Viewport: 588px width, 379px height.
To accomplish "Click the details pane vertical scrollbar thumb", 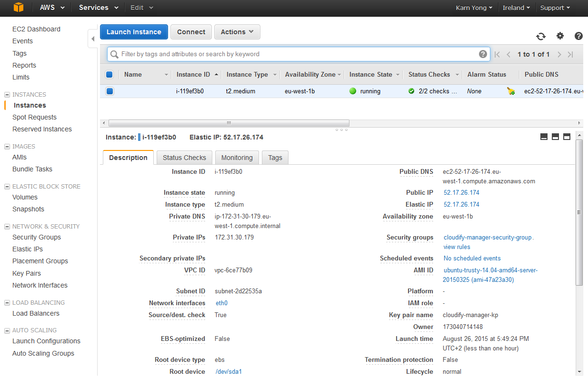I will [579, 213].
